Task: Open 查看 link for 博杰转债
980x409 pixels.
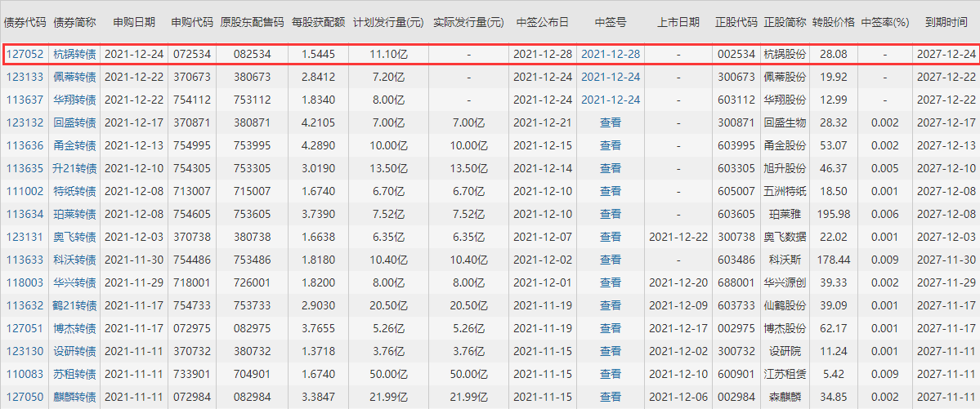Action: (610, 328)
